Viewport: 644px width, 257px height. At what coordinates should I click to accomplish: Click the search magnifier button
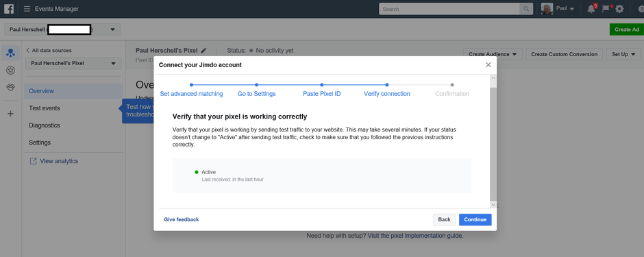[526, 9]
